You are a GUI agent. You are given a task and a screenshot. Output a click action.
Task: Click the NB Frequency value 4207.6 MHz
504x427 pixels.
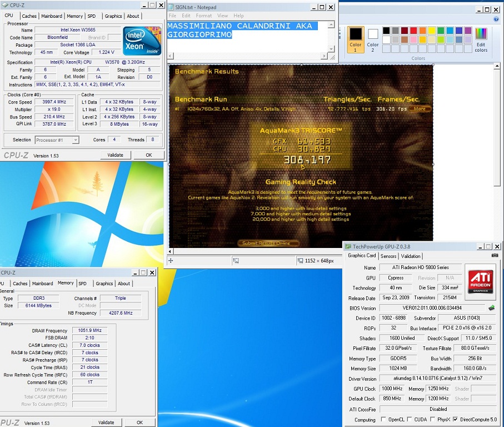pyautogui.click(x=121, y=313)
